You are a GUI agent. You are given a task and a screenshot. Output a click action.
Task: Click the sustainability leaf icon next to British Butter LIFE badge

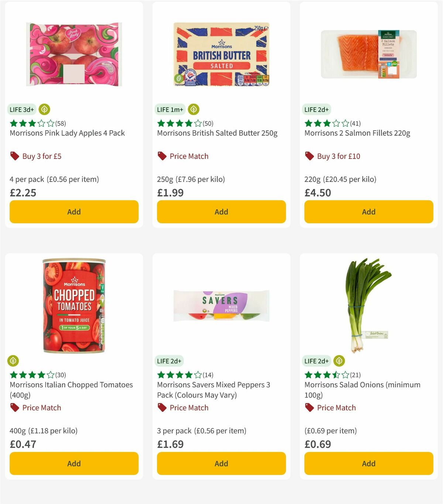click(193, 110)
